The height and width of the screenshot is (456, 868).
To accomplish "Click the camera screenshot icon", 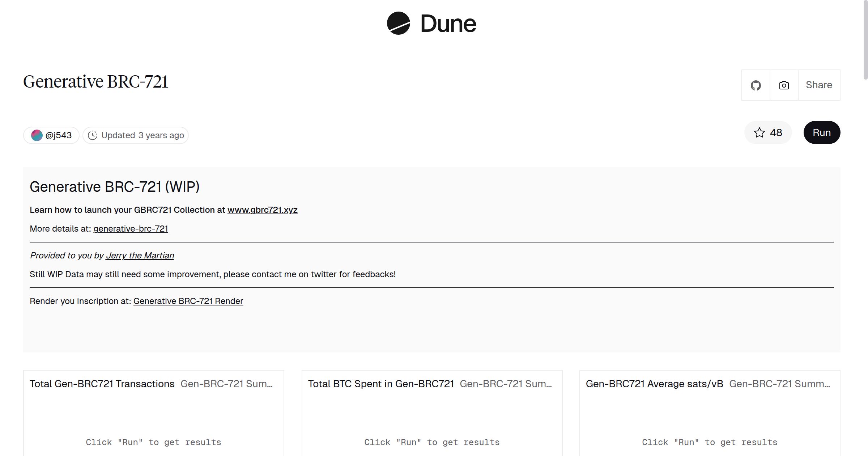I will click(784, 85).
